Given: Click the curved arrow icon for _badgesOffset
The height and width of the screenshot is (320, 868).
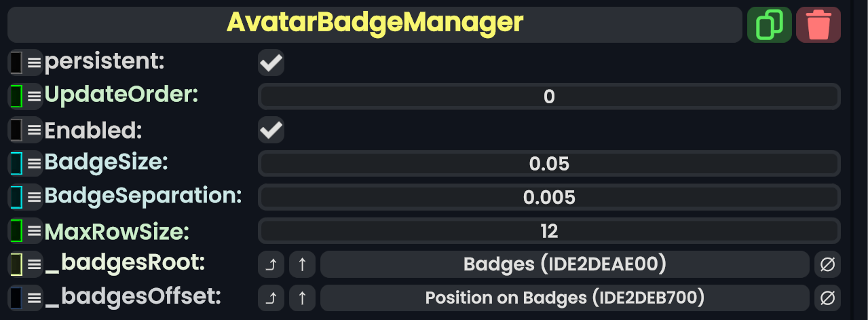Looking at the screenshot, I should coord(271,298).
